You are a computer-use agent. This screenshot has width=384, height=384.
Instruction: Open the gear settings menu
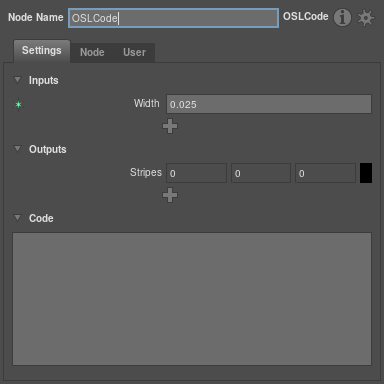click(366, 18)
